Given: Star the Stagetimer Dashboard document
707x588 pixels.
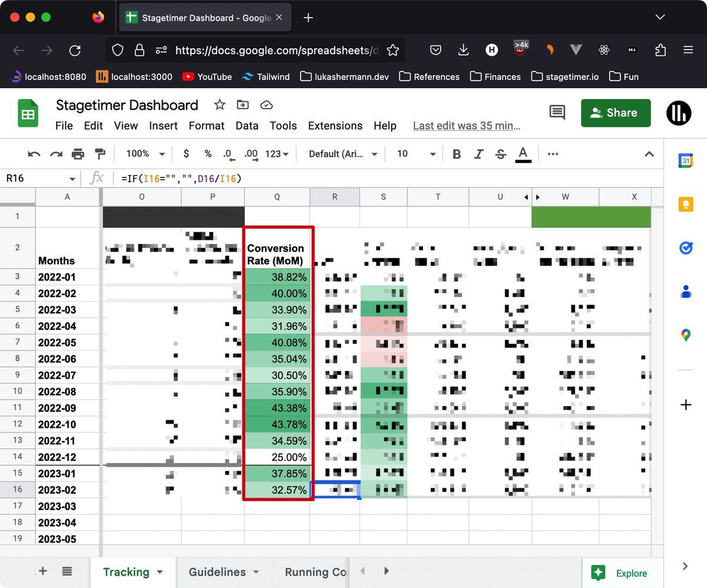Looking at the screenshot, I should click(x=220, y=105).
